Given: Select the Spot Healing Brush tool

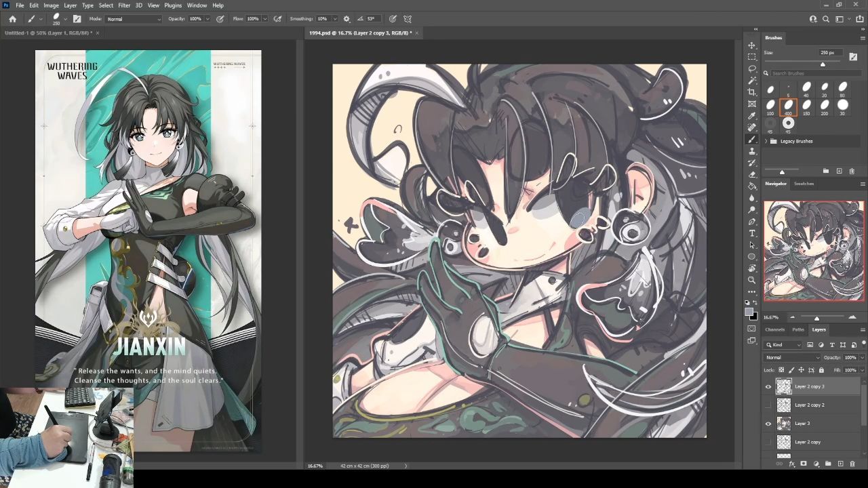Looking at the screenshot, I should tap(752, 127).
